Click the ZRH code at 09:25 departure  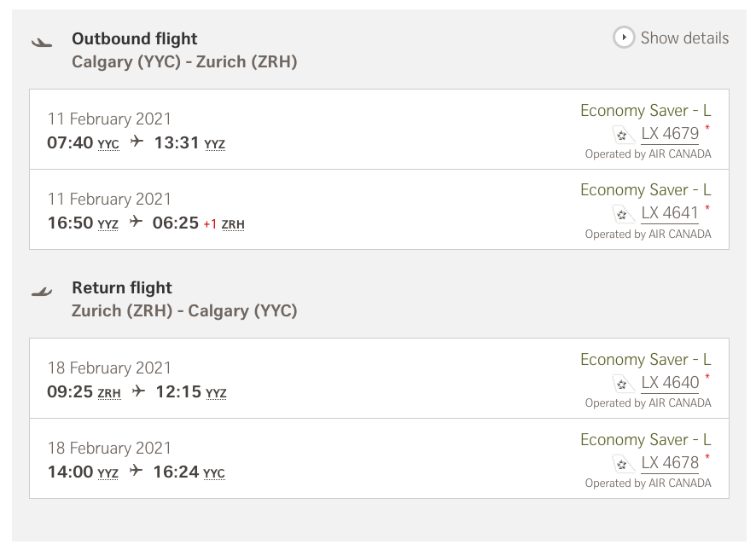109,394
